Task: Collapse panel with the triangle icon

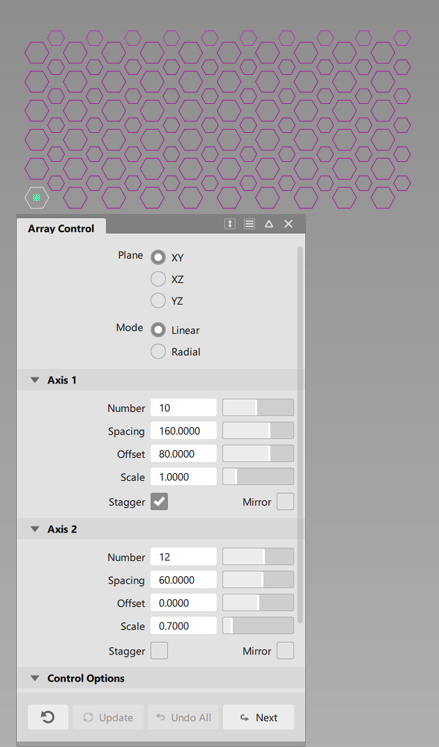Action: point(269,223)
